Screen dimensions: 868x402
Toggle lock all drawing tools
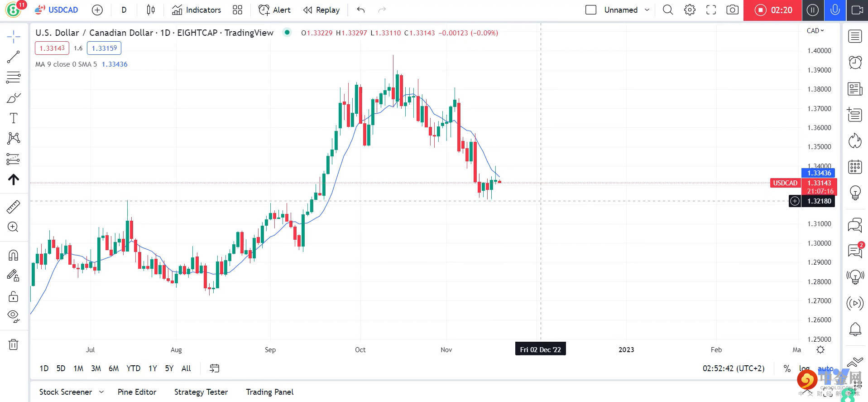(x=13, y=296)
